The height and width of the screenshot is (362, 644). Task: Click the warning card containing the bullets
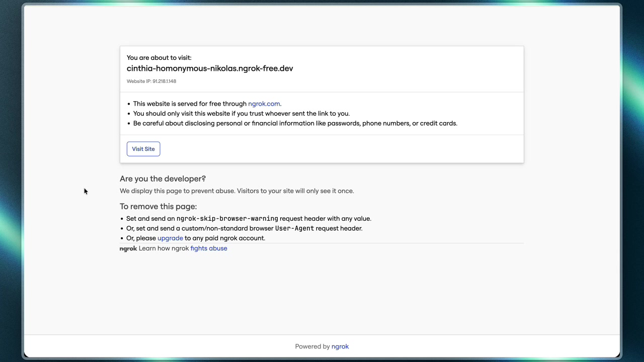pyautogui.click(x=322, y=113)
